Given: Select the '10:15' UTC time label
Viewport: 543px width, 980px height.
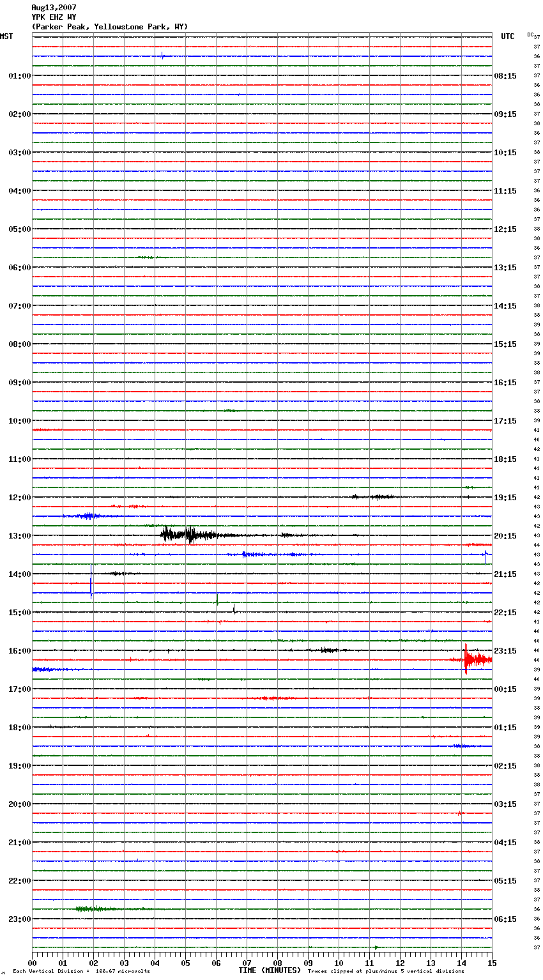Looking at the screenshot, I should pos(505,153).
